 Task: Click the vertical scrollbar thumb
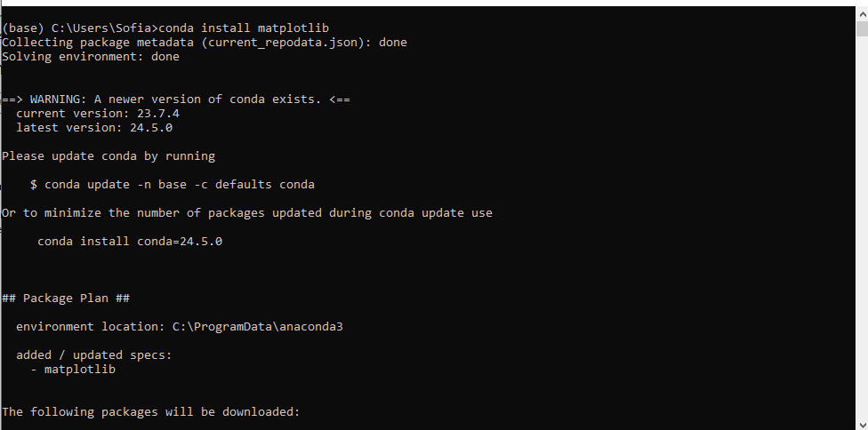pos(861,28)
